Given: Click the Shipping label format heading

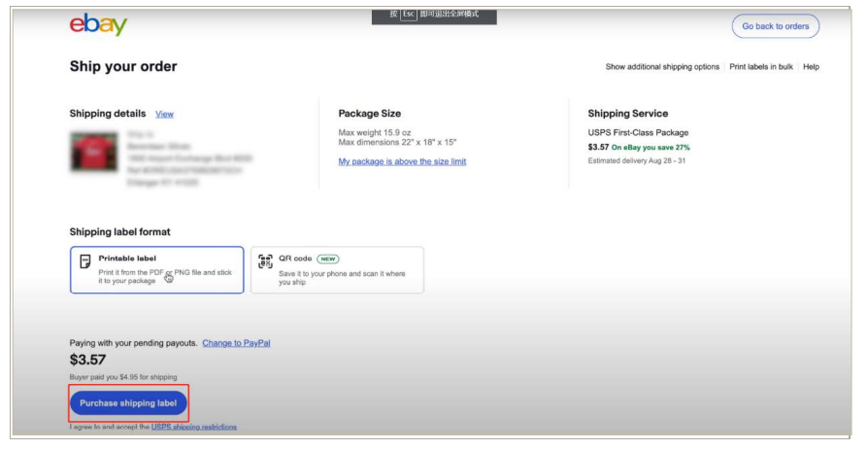Looking at the screenshot, I should (x=120, y=232).
